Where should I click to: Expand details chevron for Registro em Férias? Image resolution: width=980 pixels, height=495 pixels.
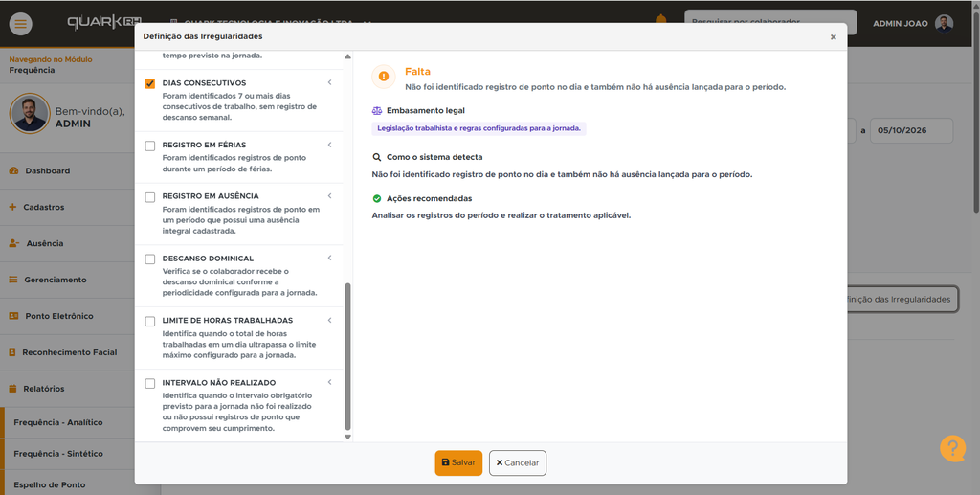[x=329, y=145]
